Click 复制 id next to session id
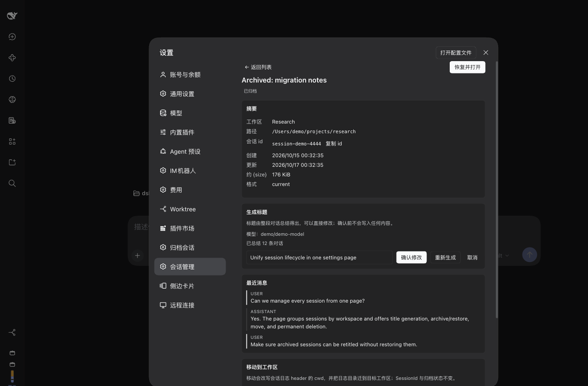 (334, 144)
